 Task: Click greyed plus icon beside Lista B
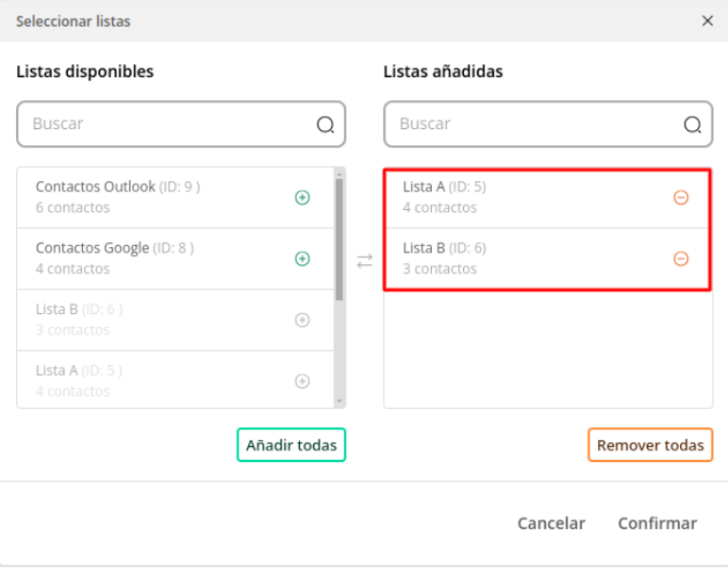point(303,320)
